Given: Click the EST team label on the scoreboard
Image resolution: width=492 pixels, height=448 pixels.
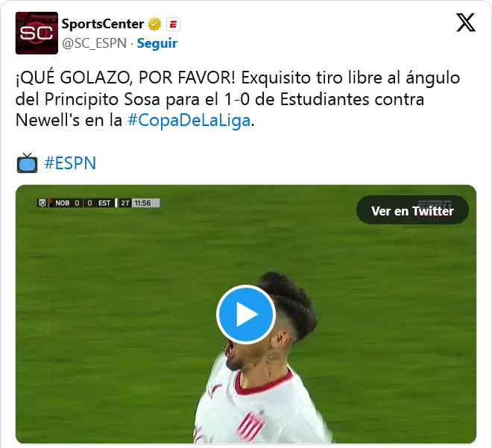Looking at the screenshot, I should pos(104,203).
